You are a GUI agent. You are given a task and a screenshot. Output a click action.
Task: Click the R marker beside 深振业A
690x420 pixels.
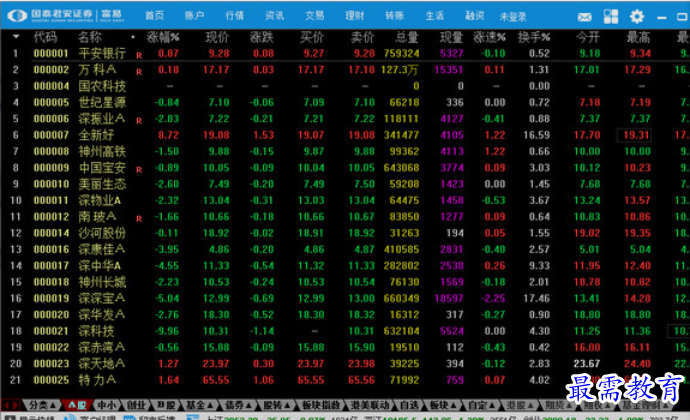click(x=138, y=119)
